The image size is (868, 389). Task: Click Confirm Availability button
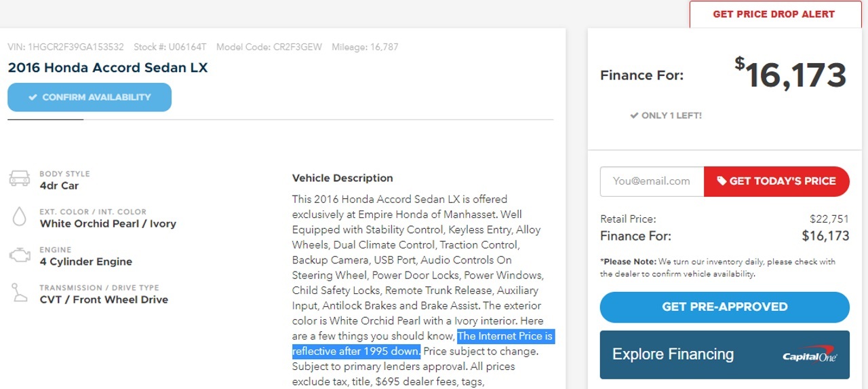(90, 97)
